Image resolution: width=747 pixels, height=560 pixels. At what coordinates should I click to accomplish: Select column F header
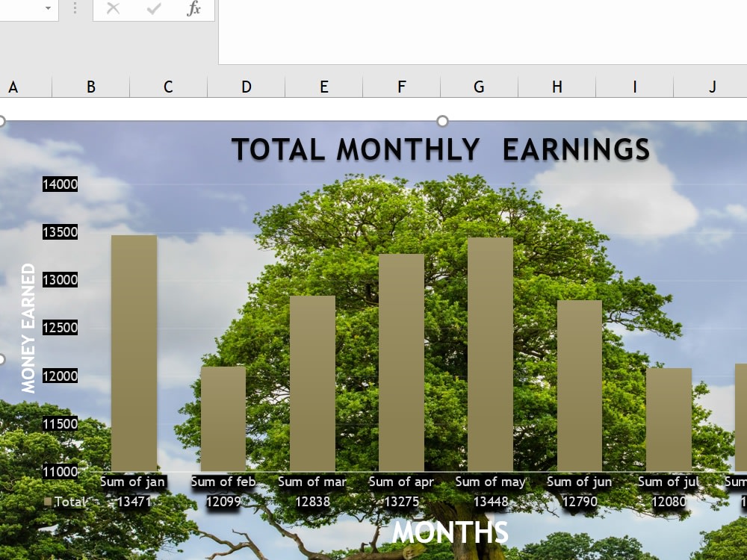402,87
